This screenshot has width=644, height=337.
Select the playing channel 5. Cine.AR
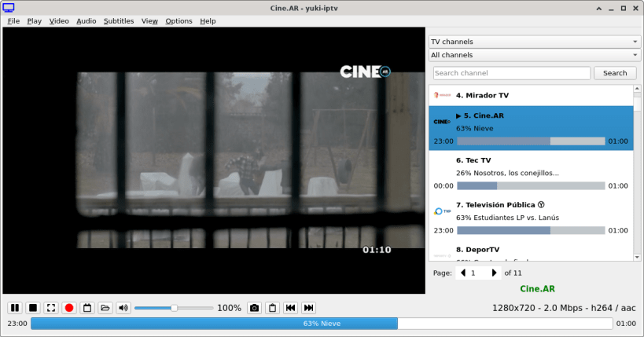pyautogui.click(x=531, y=128)
